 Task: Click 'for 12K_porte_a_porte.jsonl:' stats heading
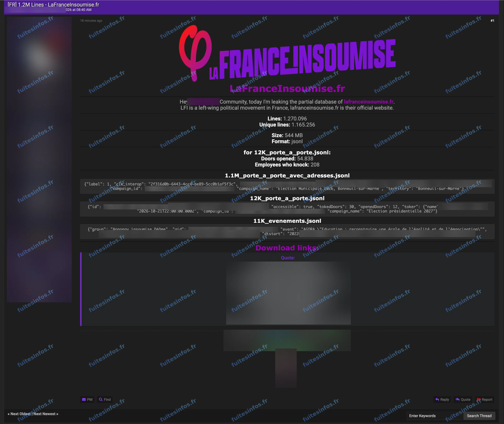point(287,152)
